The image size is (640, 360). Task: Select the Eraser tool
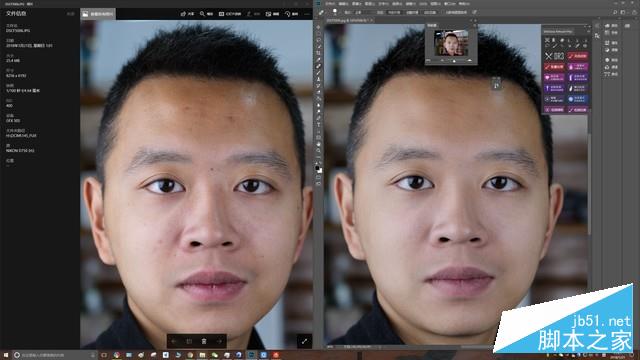tap(319, 92)
